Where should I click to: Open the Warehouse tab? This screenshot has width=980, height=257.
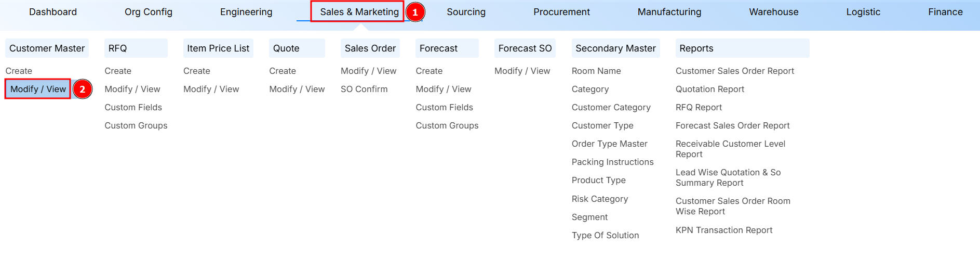point(773,12)
